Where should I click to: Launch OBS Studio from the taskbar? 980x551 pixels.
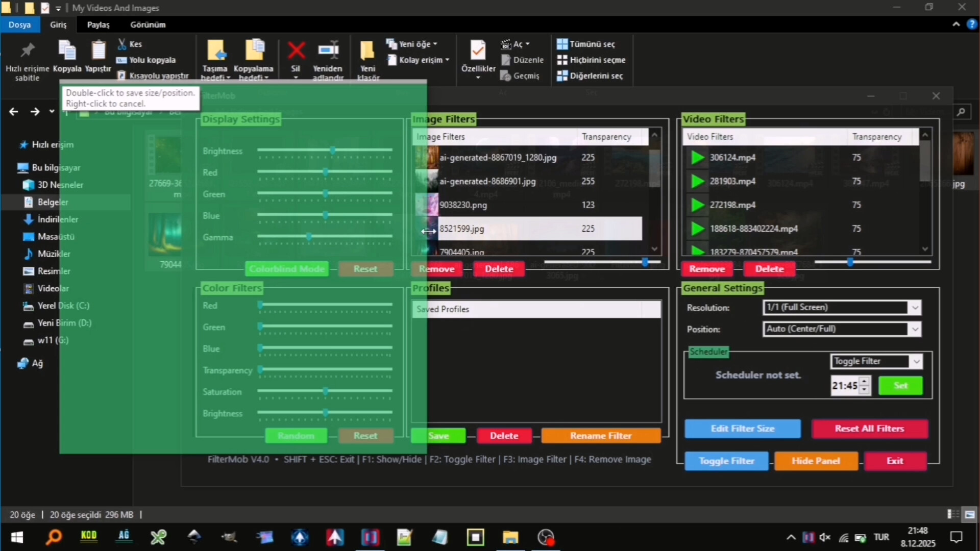tap(546, 537)
